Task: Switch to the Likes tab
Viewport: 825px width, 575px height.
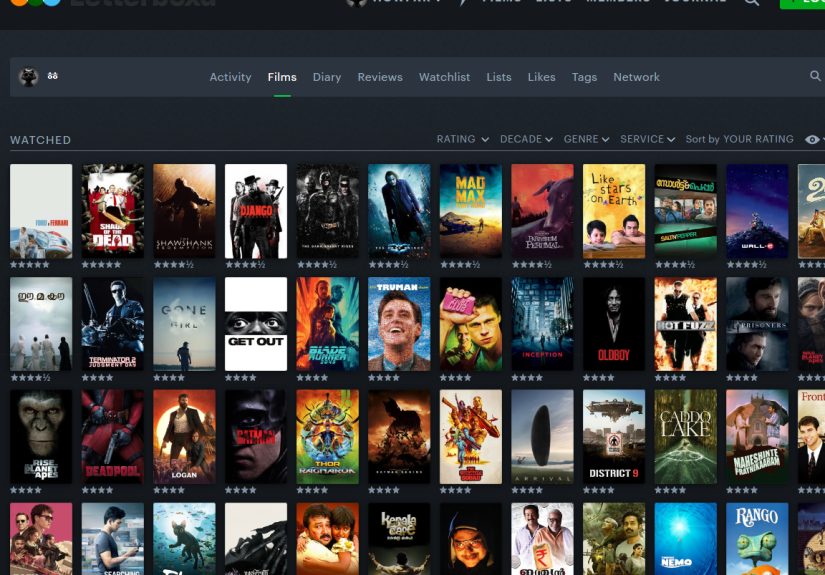Action: [541, 77]
